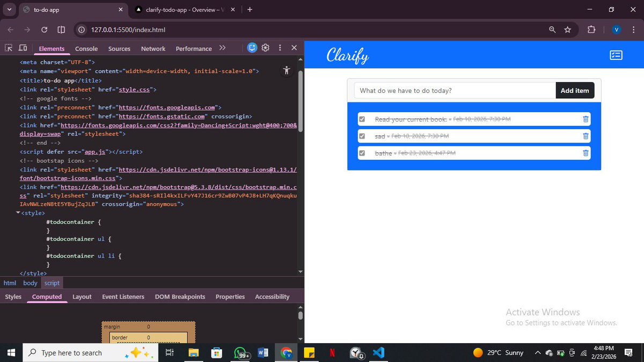Show more DevTools tabs chevron
Screen dimensions: 644x362
point(222,48)
